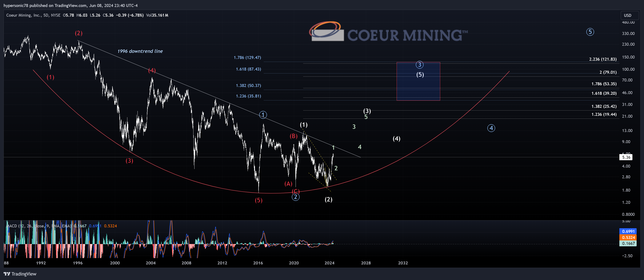Click the red (5) wave label
Screen dimensions: 644x280
pos(259,200)
